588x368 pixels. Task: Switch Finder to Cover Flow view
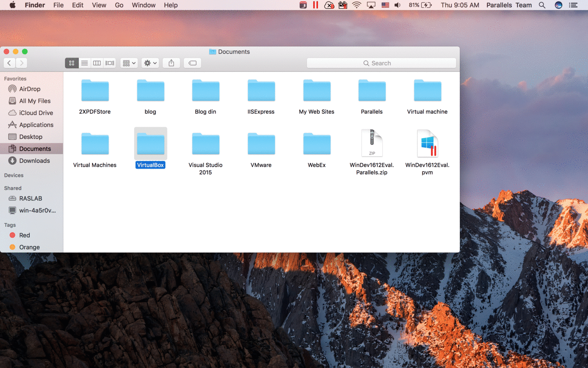tap(110, 63)
